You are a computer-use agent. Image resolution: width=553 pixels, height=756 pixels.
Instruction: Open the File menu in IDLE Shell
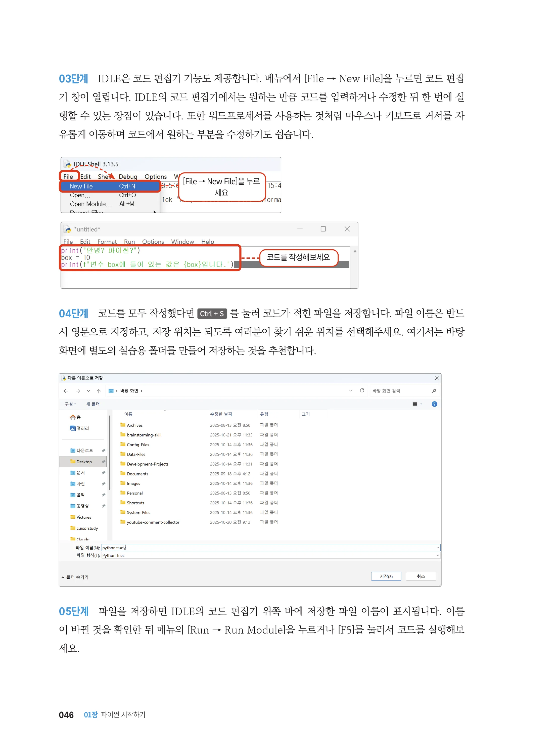[68, 176]
